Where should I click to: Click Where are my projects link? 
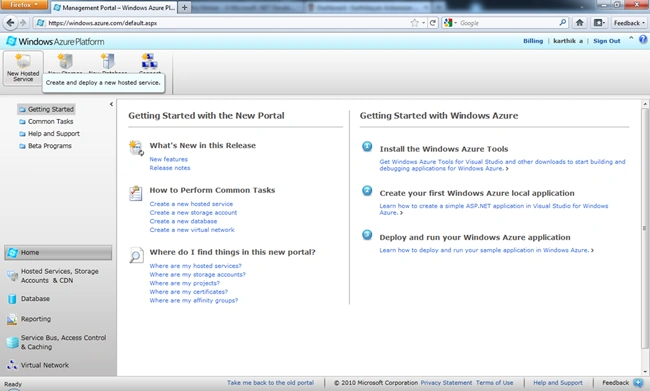point(184,283)
